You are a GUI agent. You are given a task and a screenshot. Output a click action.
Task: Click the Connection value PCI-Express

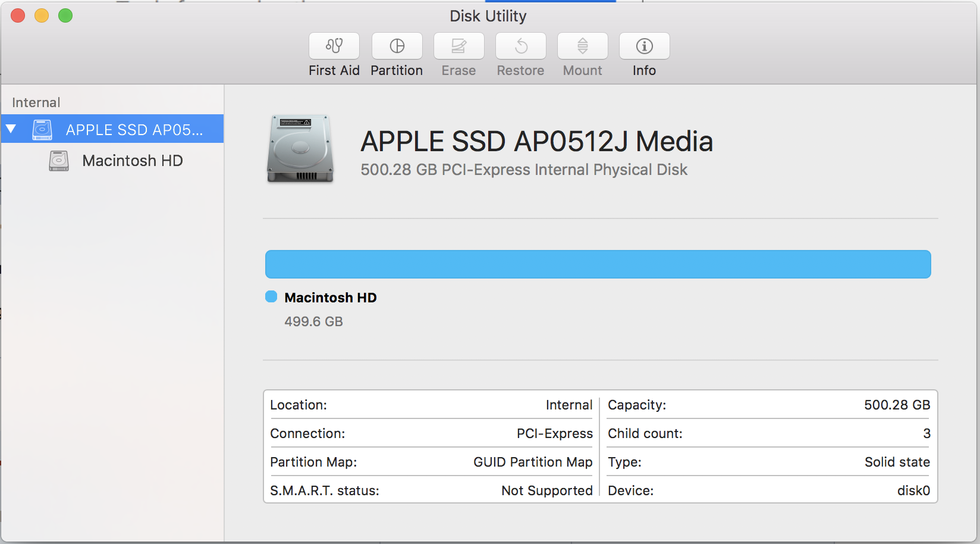pos(554,433)
